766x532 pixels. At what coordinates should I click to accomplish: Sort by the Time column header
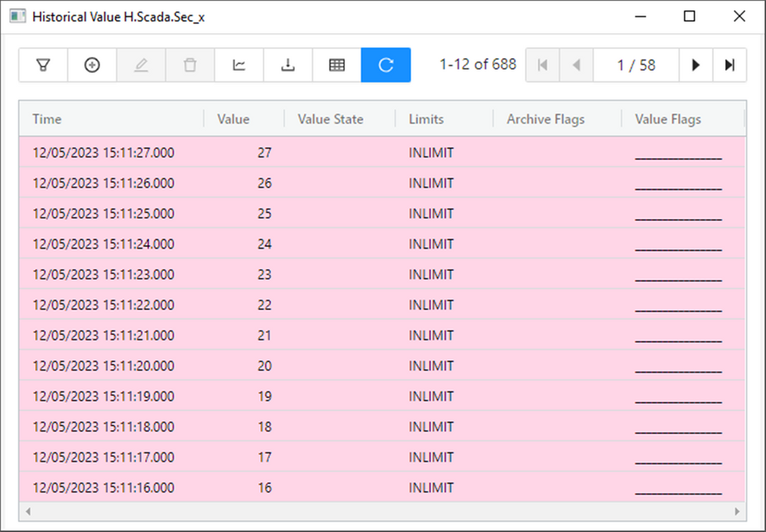click(x=47, y=119)
